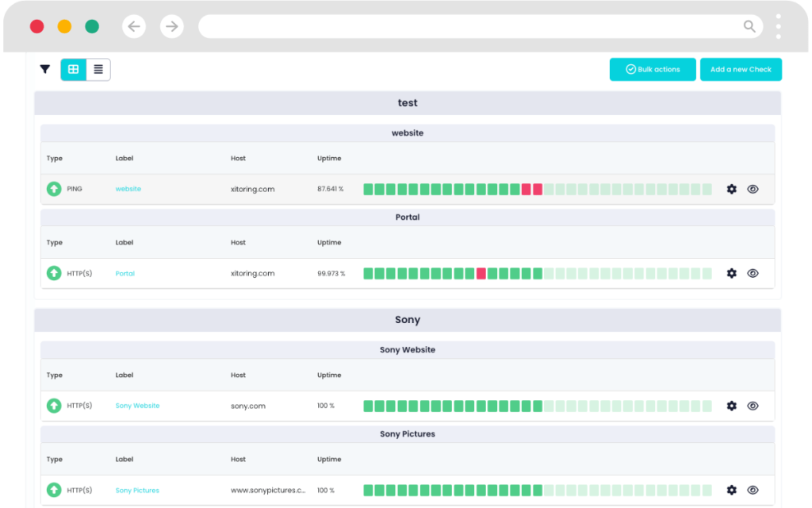
Task: Switch to list view
Action: point(98,69)
